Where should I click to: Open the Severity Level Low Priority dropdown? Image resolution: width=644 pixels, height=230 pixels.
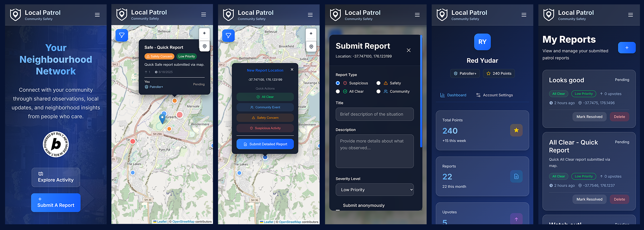(375, 190)
